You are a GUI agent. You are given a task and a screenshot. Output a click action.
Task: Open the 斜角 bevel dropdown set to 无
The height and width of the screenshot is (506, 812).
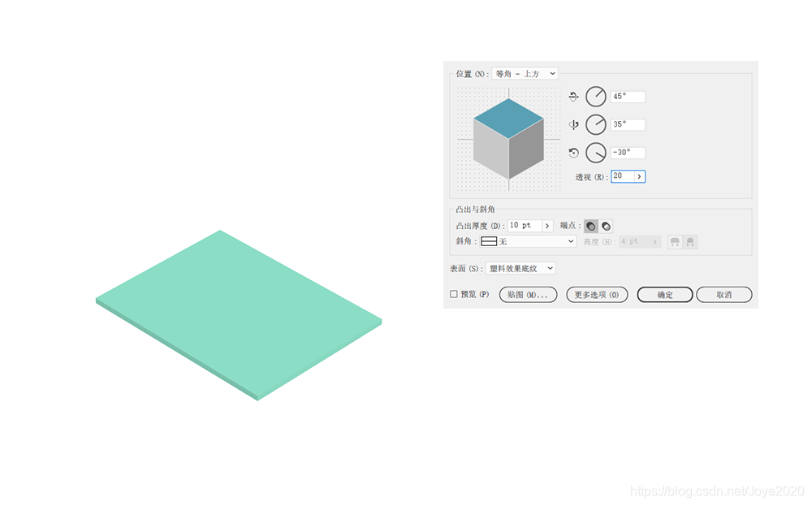(528, 241)
